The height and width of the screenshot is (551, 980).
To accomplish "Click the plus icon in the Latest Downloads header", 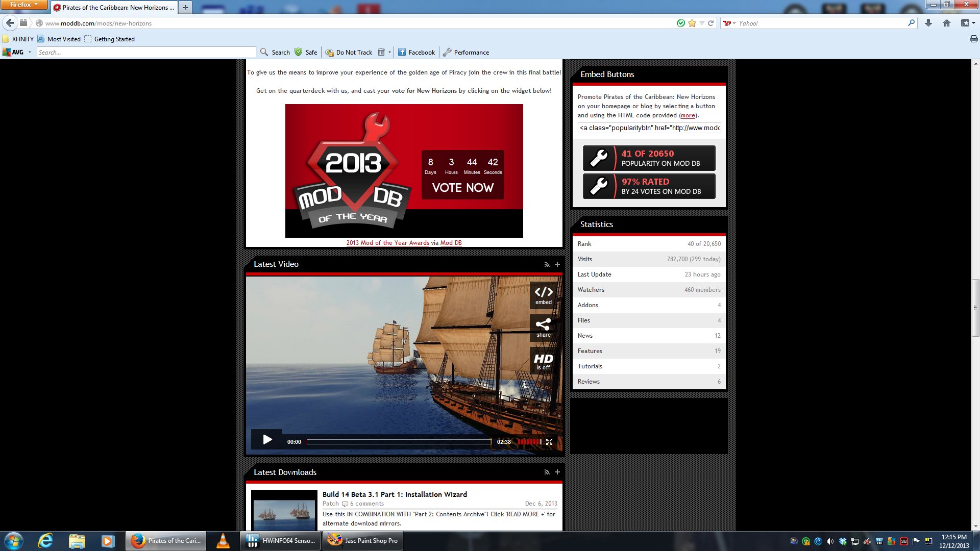I will click(x=557, y=472).
